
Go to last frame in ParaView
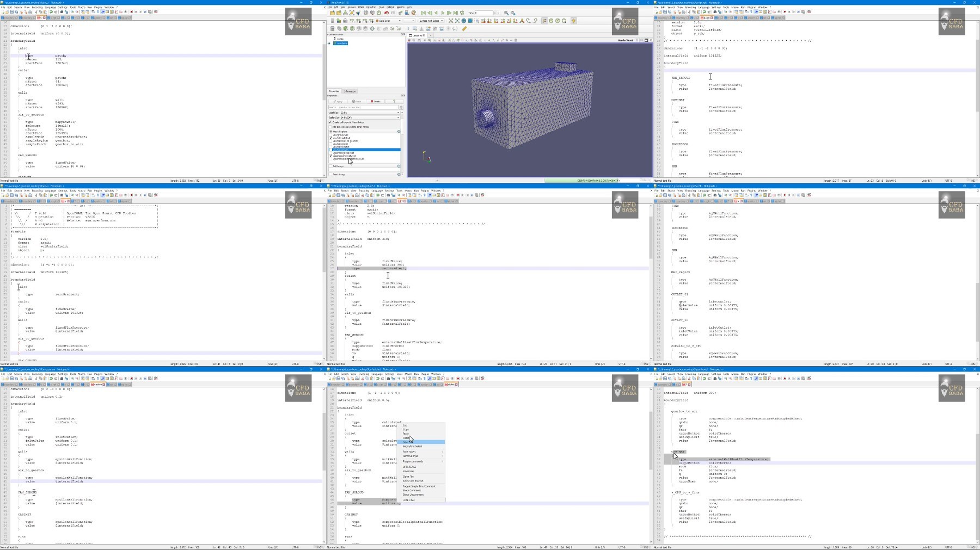(456, 13)
